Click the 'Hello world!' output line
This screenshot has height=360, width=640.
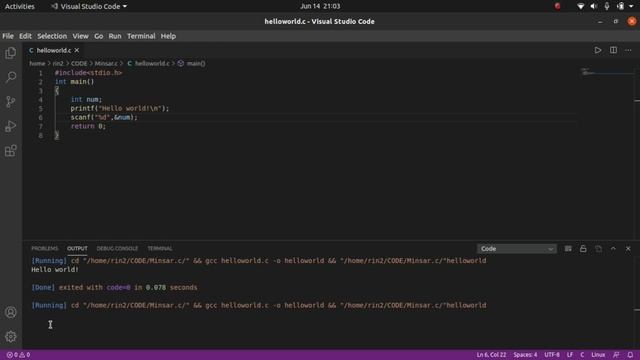[55, 270]
